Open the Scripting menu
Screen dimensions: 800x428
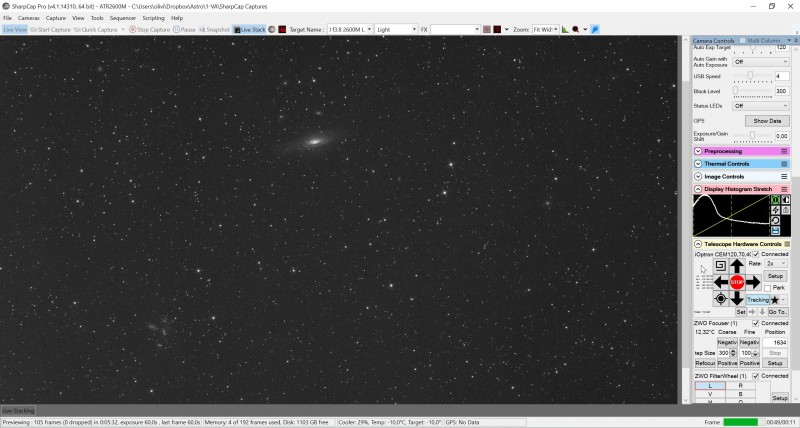pos(153,18)
